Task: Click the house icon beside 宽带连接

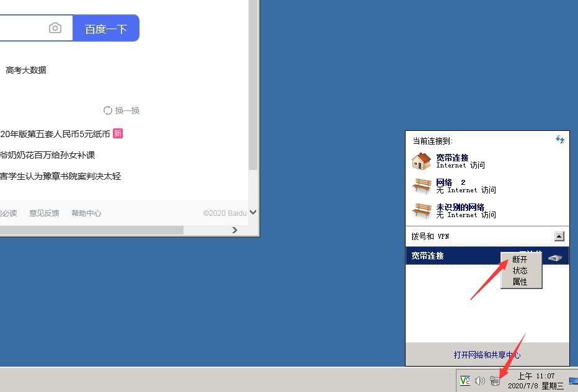Action: [421, 162]
